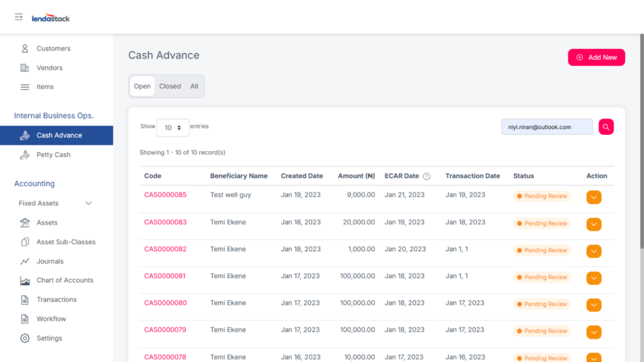
Task: Open Customers from the sidebar icon
Action: coord(25,48)
